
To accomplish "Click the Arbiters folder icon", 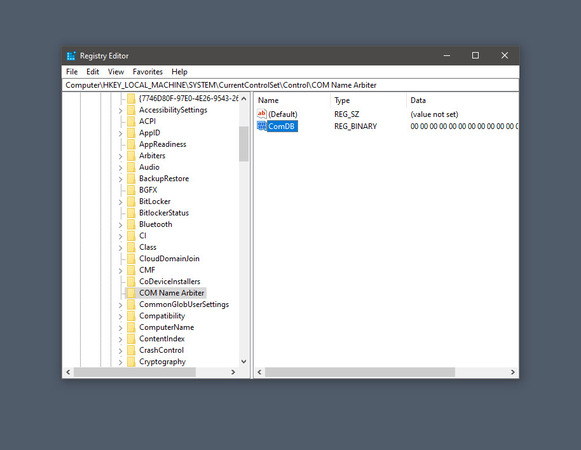I will point(131,156).
